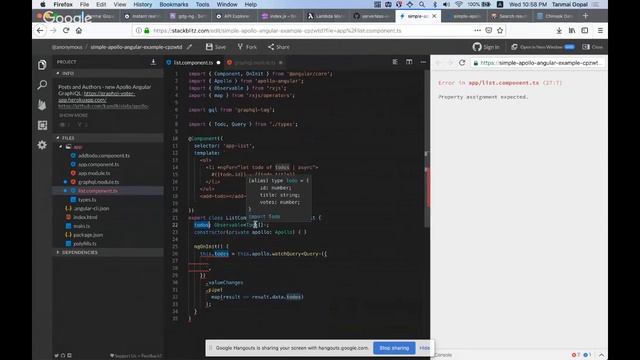Click SHOW MORE in project info
Viewport: 640px width, 360px height.
click(x=73, y=116)
